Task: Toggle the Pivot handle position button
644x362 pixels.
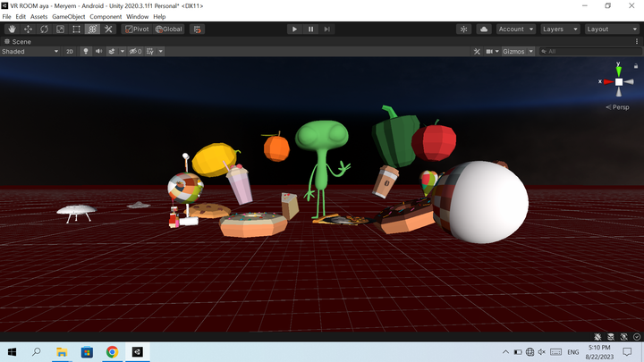Action: 137,29
